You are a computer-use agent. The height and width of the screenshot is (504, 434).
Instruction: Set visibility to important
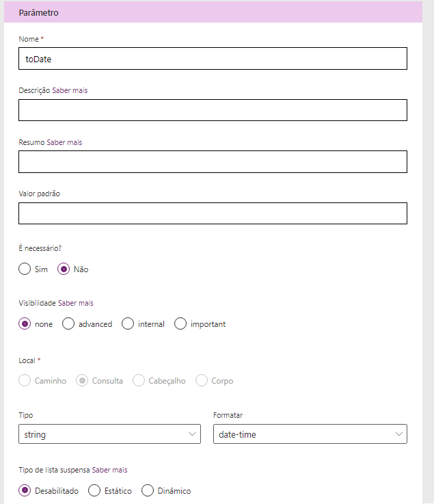pos(180,324)
